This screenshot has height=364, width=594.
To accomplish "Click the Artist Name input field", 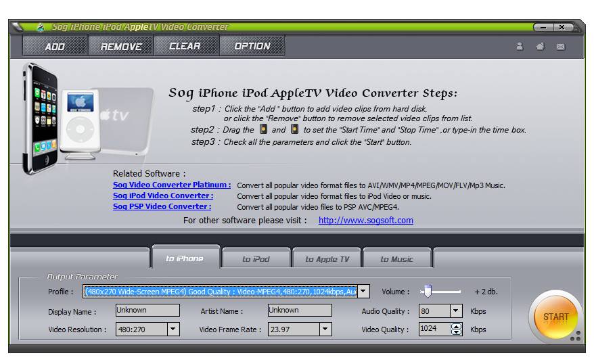I will 300,311.
